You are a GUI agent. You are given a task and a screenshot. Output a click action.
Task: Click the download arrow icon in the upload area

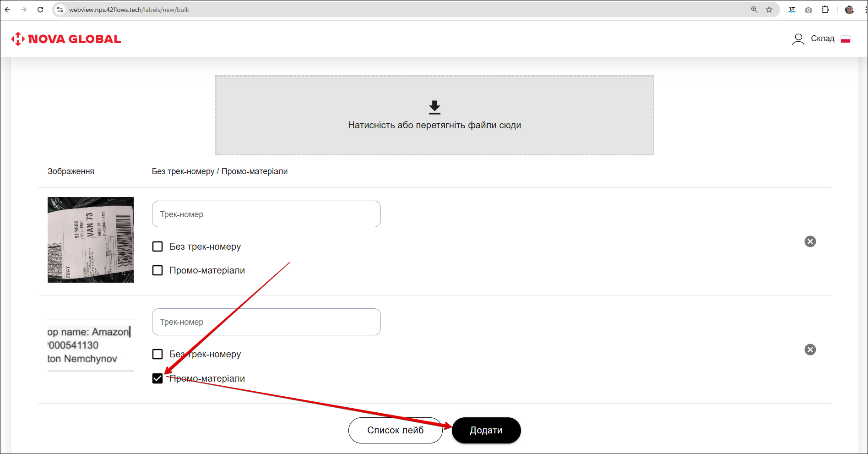(x=434, y=108)
